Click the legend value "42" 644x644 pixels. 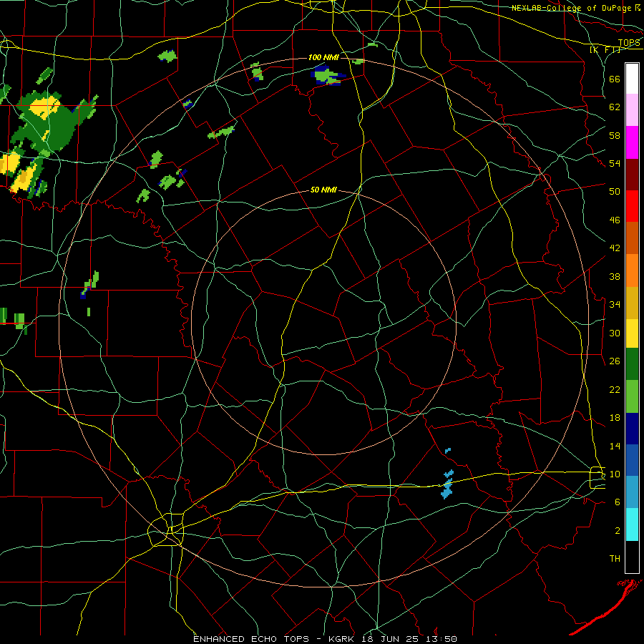(x=615, y=248)
